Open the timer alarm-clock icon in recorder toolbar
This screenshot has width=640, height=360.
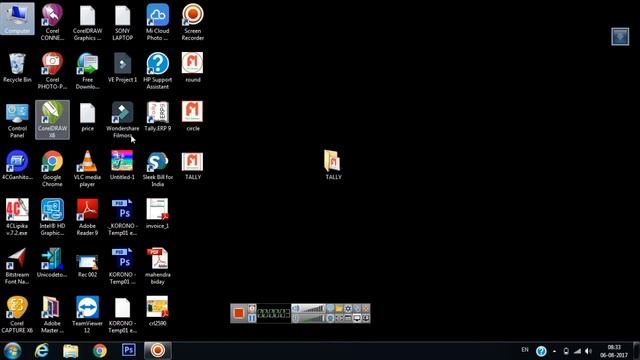pos(252,309)
